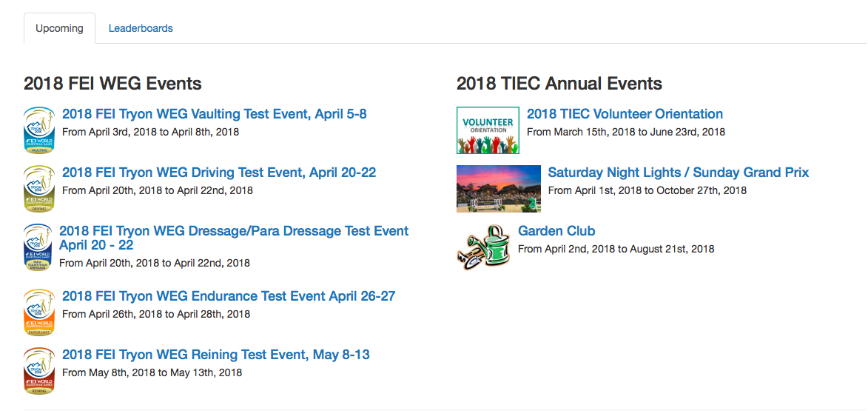Click the 2018 TIEC Annual Events heading
Screen dimensions: 868x411
(x=559, y=84)
